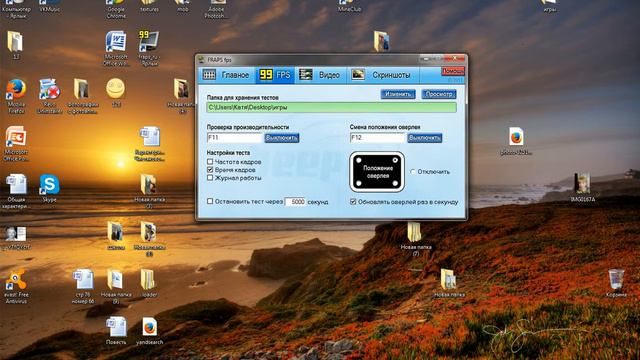Set overlay position to top-right corner
The height and width of the screenshot is (360, 640).
click(x=395, y=160)
